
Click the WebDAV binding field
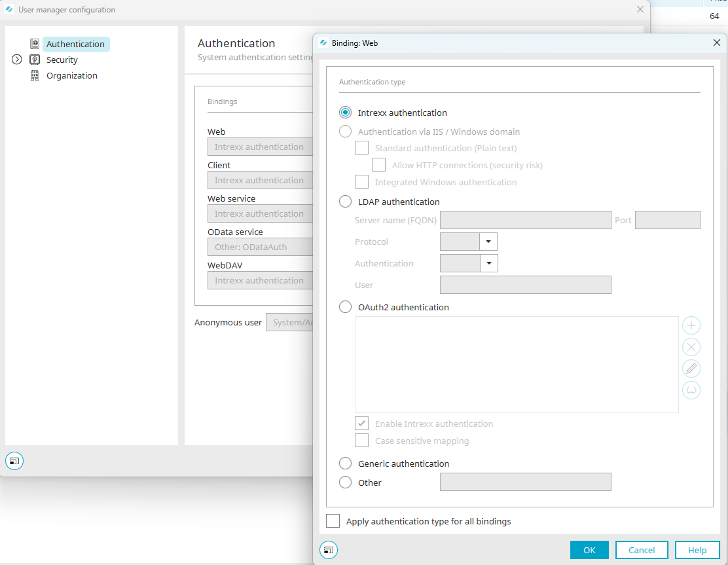260,280
